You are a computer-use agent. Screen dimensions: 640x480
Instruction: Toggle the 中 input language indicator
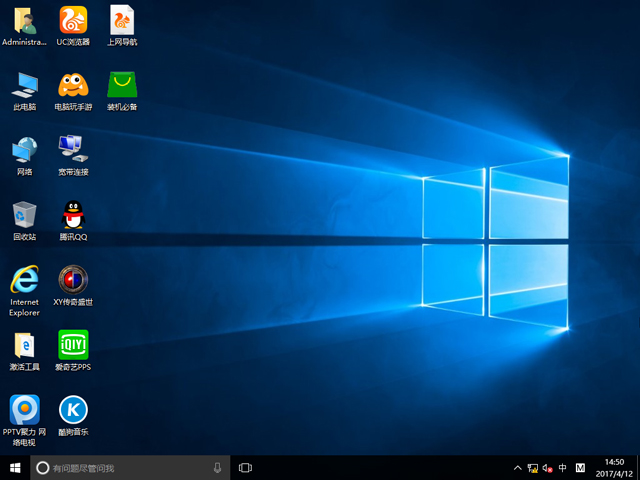point(563,468)
